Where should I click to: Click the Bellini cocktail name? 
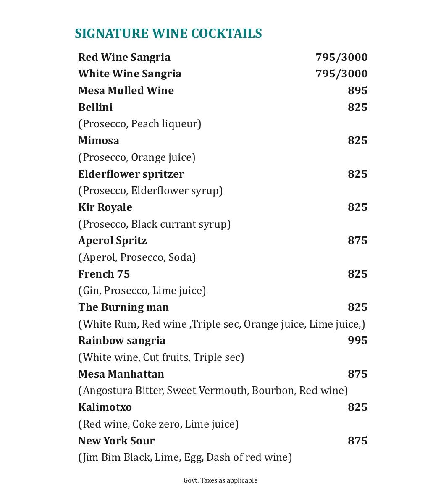click(95, 107)
